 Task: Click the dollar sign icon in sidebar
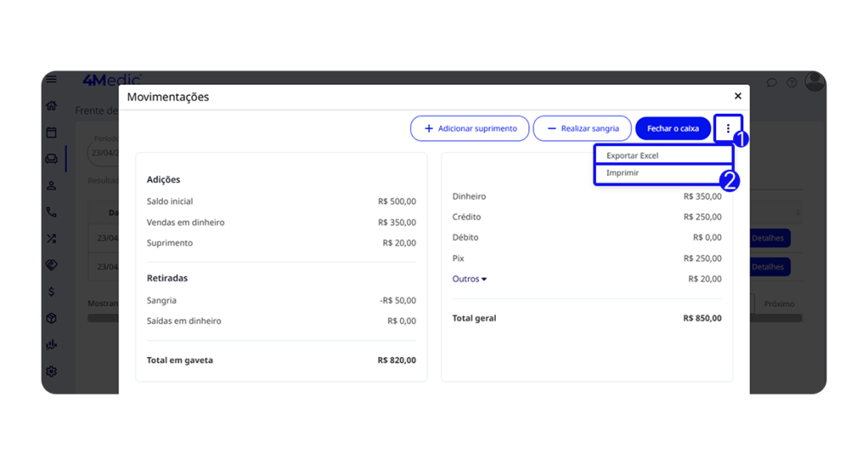click(x=52, y=292)
